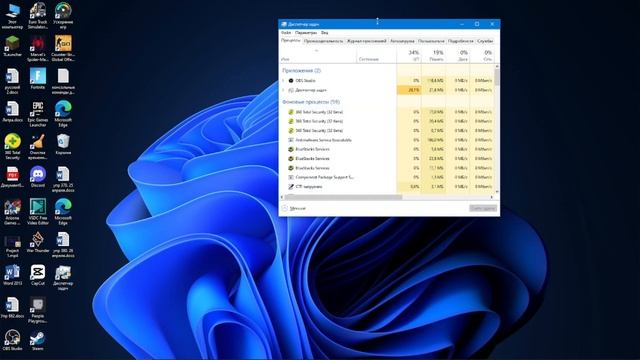The width and height of the screenshot is (640, 360).
Task: Select the Steam desktop shortcut
Action: (x=38, y=340)
